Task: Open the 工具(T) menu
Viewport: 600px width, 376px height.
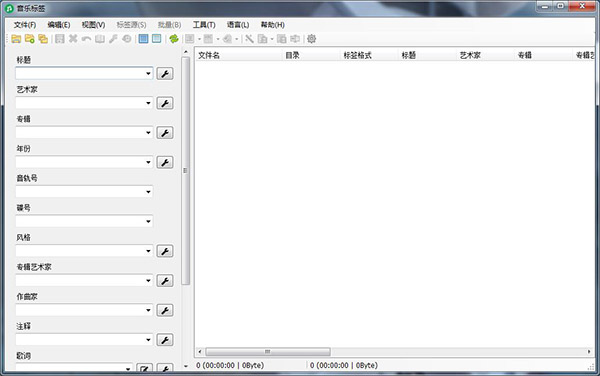Action: click(204, 25)
